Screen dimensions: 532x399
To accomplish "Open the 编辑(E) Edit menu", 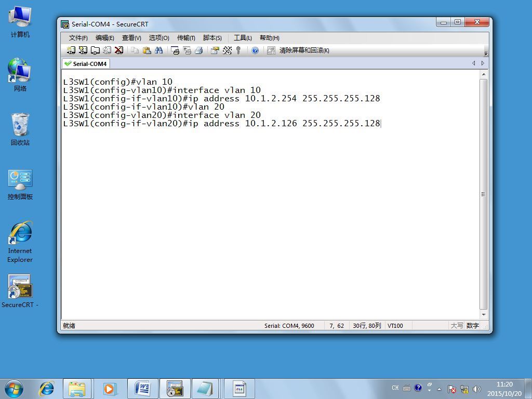I will pyautogui.click(x=105, y=37).
